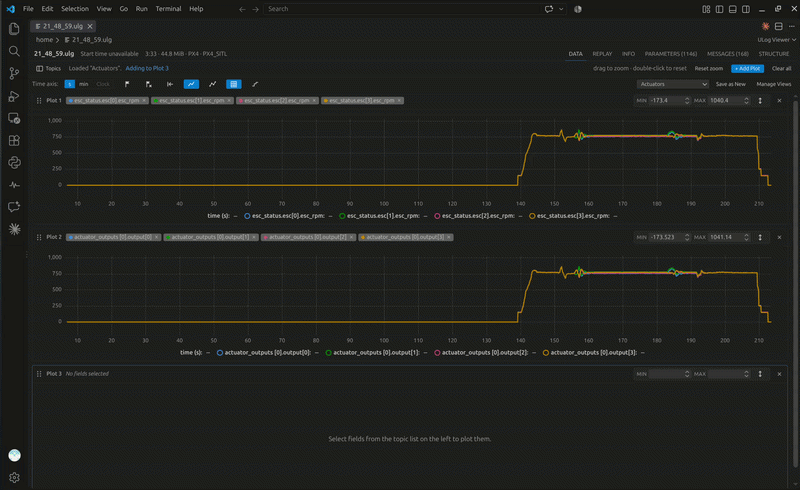The width and height of the screenshot is (800, 490).
Task: Toggle the primary side bar layout icon
Action: coord(719,9)
